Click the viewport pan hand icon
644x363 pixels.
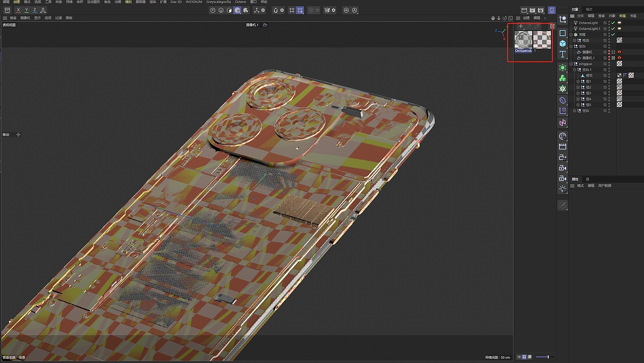pyautogui.click(x=493, y=18)
